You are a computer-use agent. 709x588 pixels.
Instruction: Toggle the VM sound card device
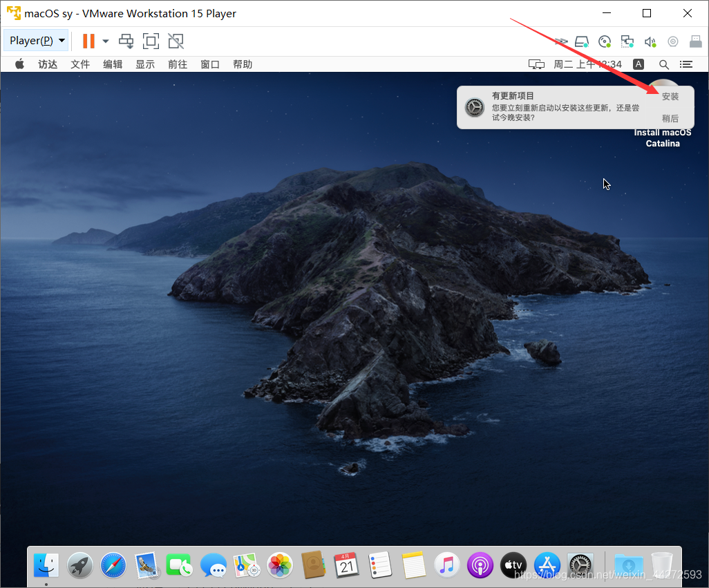650,41
